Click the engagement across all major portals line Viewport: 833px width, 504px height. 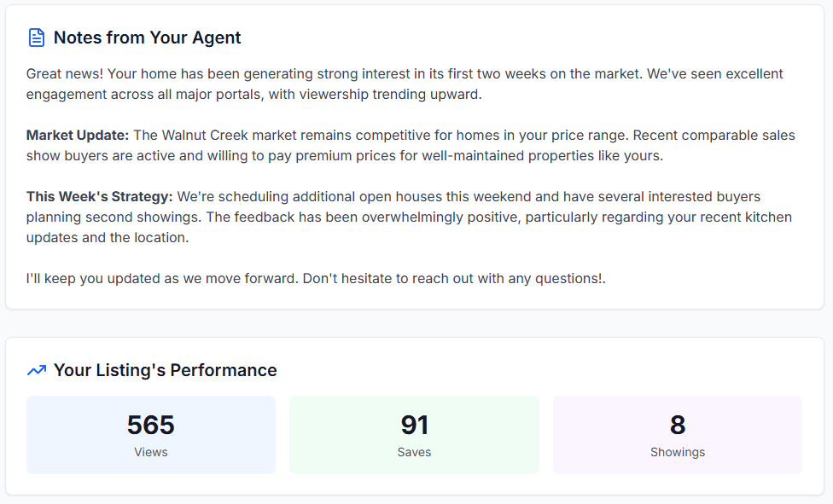coord(254,95)
